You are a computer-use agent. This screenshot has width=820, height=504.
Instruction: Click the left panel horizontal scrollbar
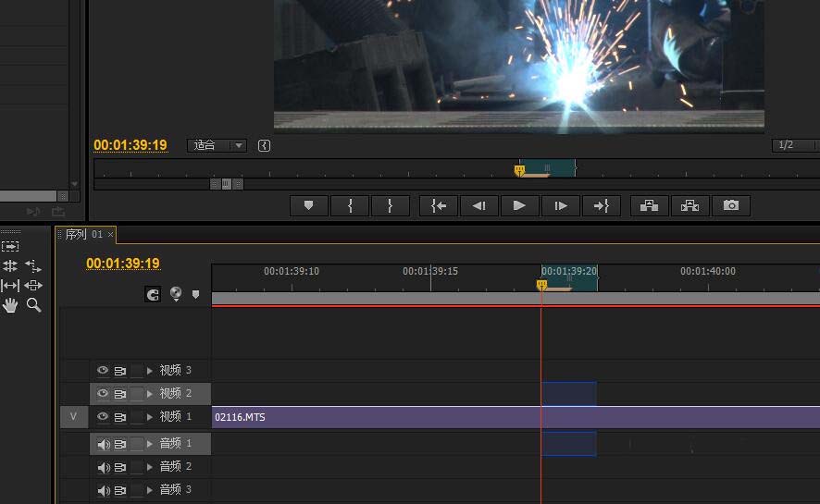click(x=29, y=196)
